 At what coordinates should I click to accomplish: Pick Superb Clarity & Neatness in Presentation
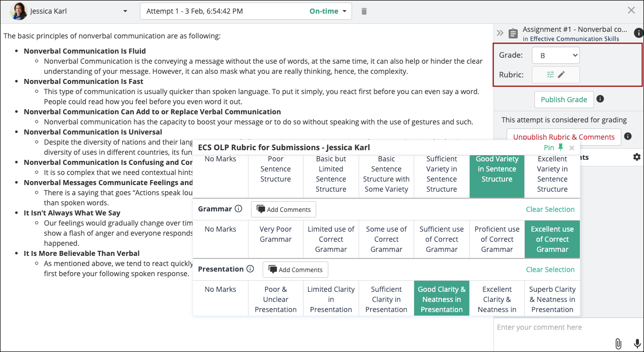[x=552, y=298]
